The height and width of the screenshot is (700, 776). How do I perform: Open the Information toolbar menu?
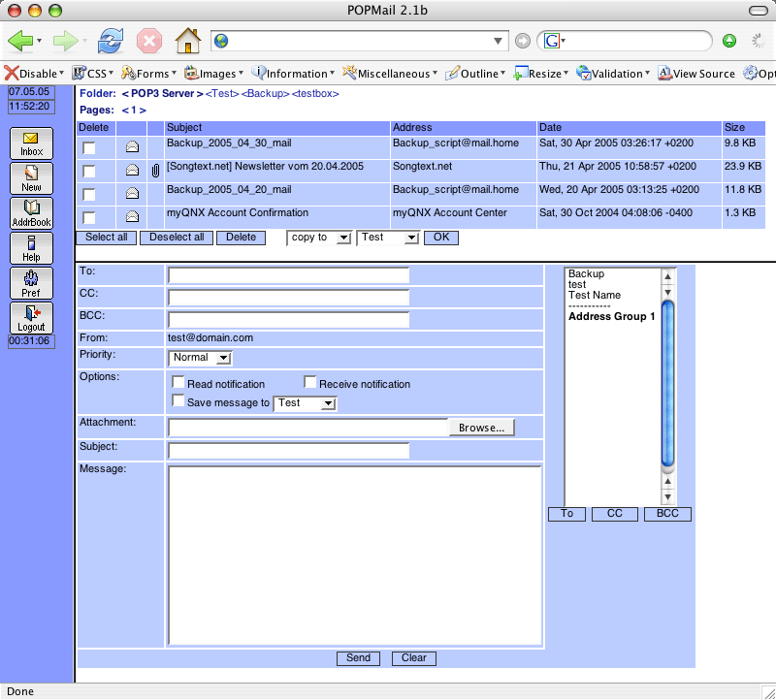[293, 74]
